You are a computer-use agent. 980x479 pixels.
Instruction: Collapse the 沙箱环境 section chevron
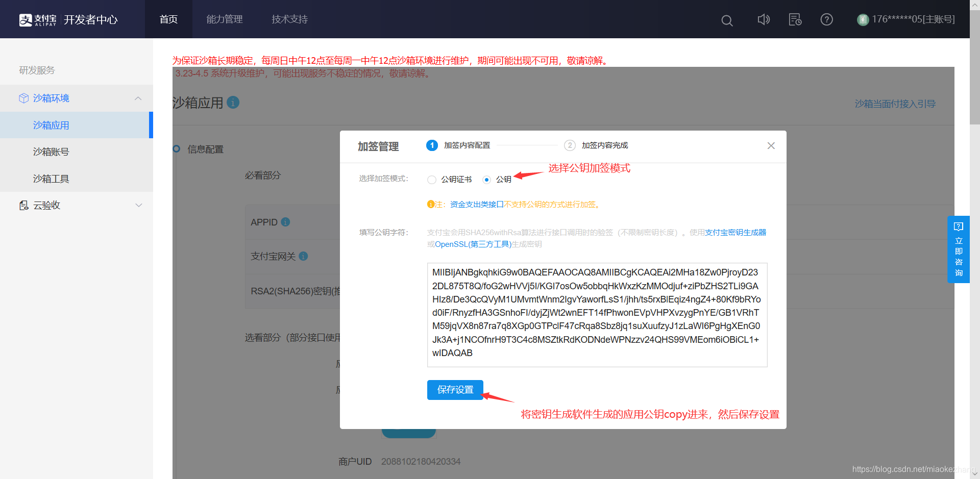coord(138,98)
